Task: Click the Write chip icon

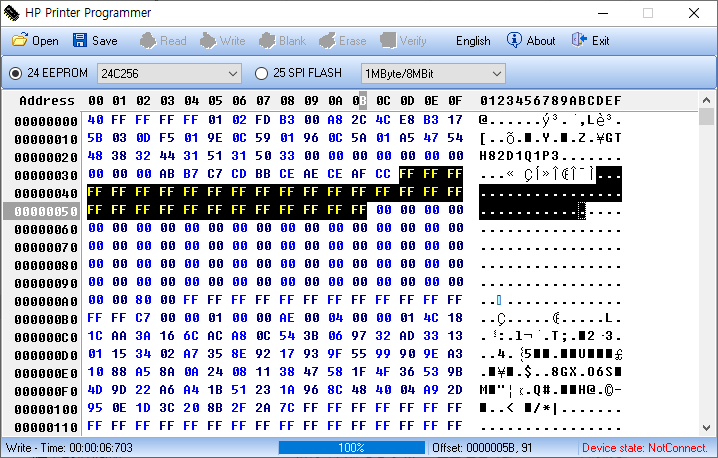Action: pos(208,40)
